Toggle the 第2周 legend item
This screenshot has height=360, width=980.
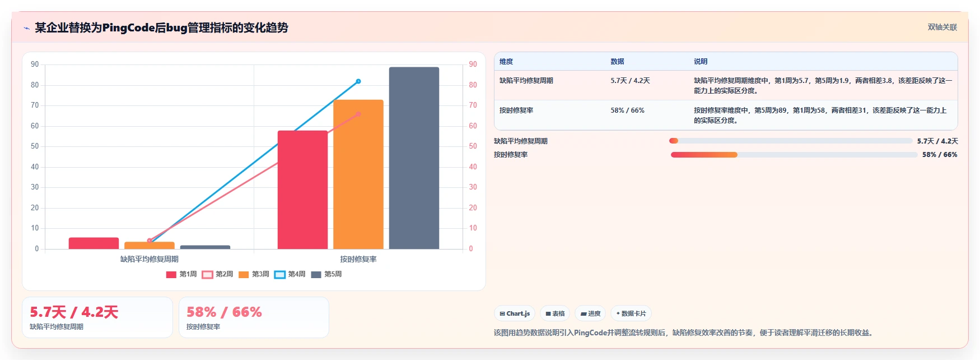[218, 274]
